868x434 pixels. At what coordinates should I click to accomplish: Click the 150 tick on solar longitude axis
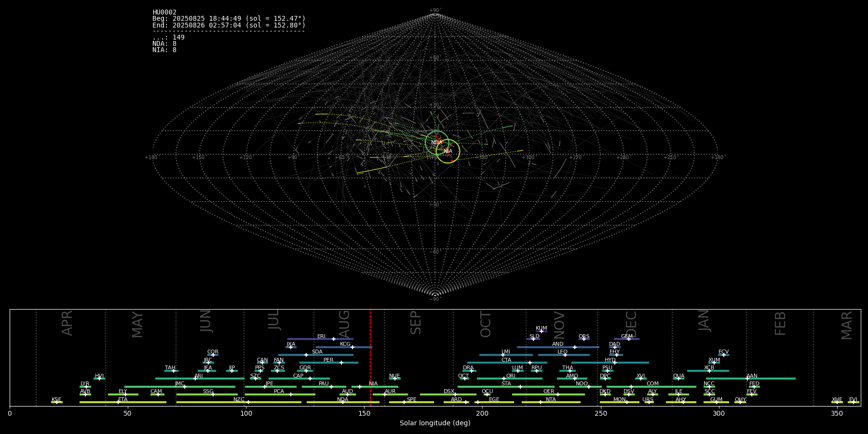[364, 413]
